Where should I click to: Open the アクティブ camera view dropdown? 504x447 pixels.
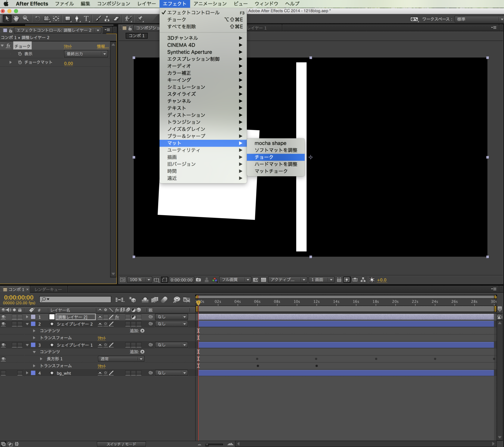[x=287, y=280]
